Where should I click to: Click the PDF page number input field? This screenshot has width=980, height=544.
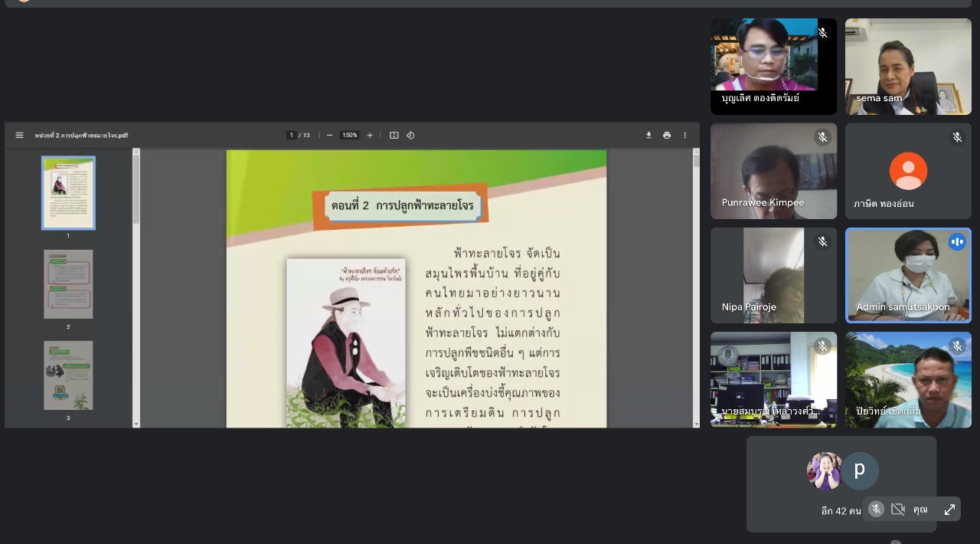[x=292, y=136]
